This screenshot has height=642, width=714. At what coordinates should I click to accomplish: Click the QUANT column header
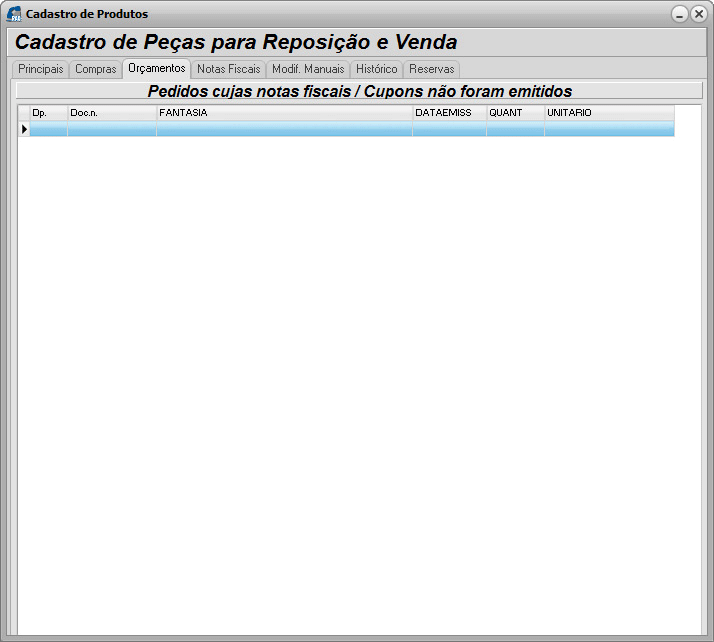[515, 113]
